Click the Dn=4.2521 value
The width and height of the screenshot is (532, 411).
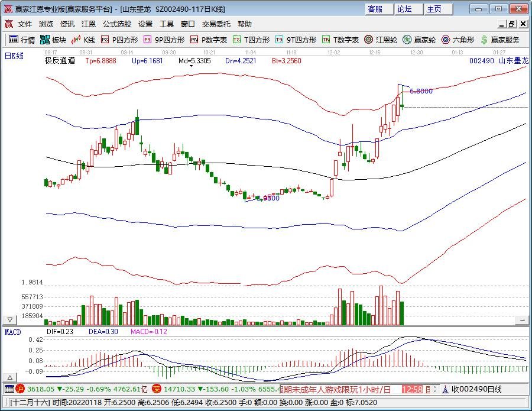241,61
